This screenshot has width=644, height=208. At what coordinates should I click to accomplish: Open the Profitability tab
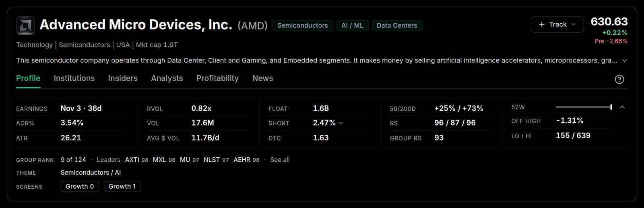[x=217, y=78]
